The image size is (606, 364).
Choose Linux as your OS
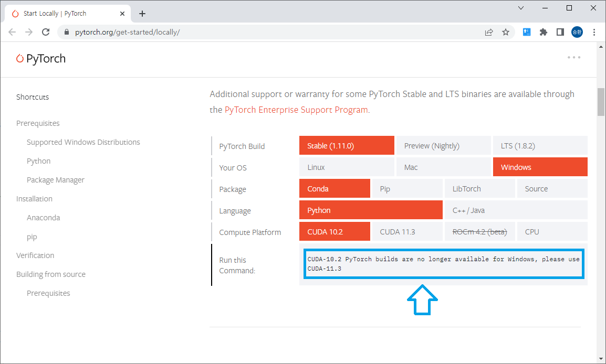347,167
